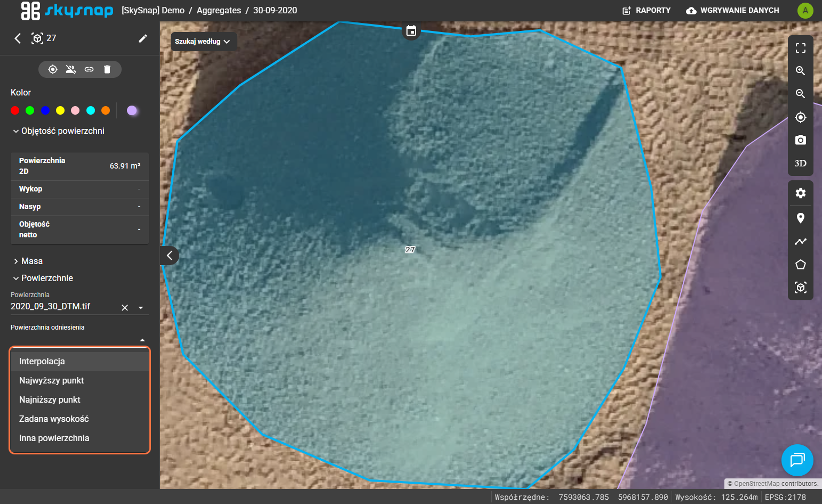Collapse the side panel with the arrow tab
Screen dimensions: 822x504
coord(169,255)
